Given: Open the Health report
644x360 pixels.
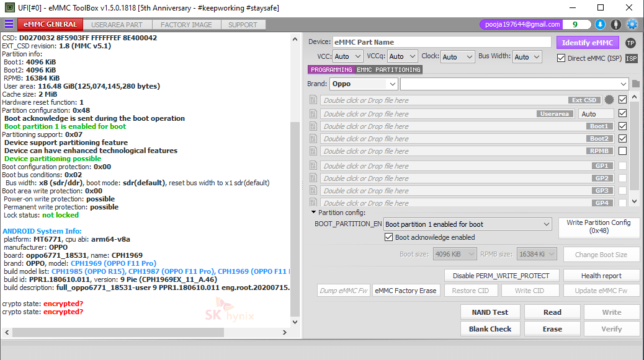Looking at the screenshot, I should coord(601,276).
